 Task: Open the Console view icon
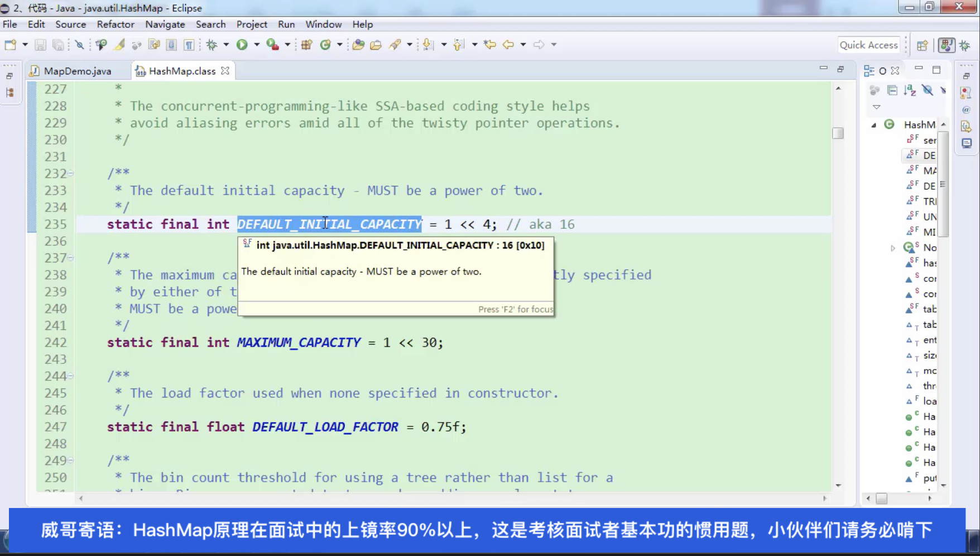tap(966, 143)
